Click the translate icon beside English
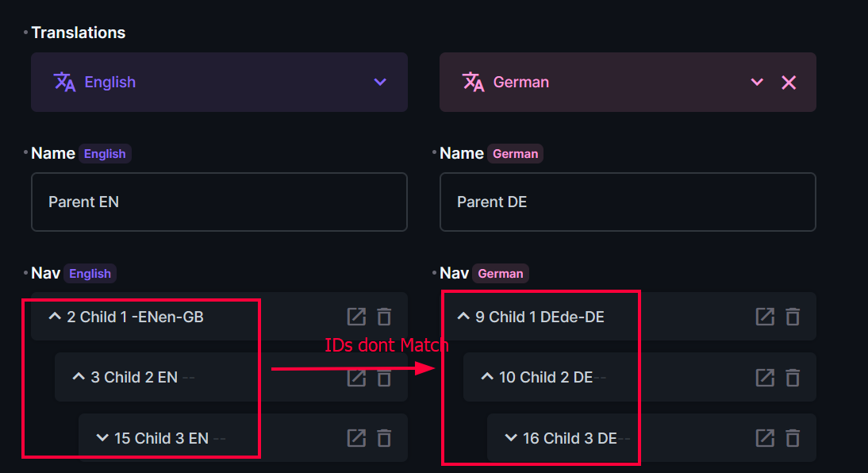Screen dimensions: 868x473 [x=63, y=82]
